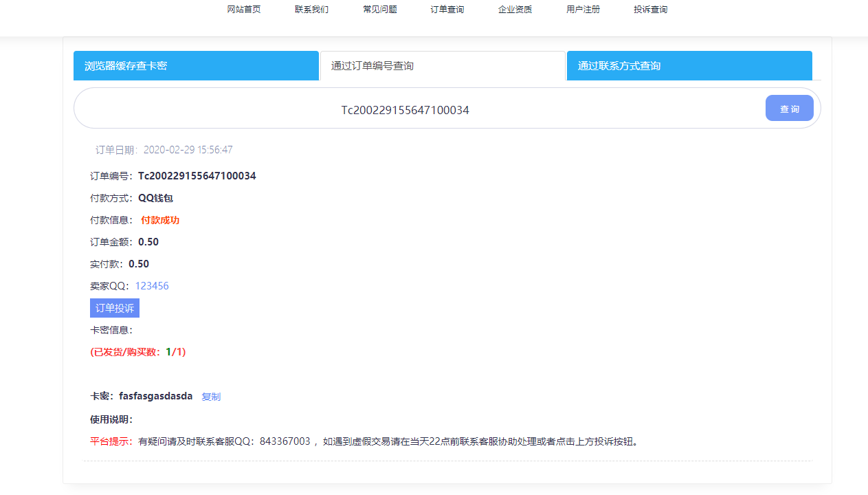Switch to the 浏览器缓存查卡密 tab

click(196, 66)
